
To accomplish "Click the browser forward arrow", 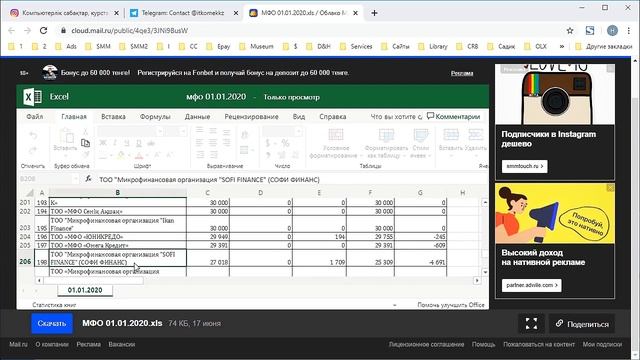I will [27, 31].
